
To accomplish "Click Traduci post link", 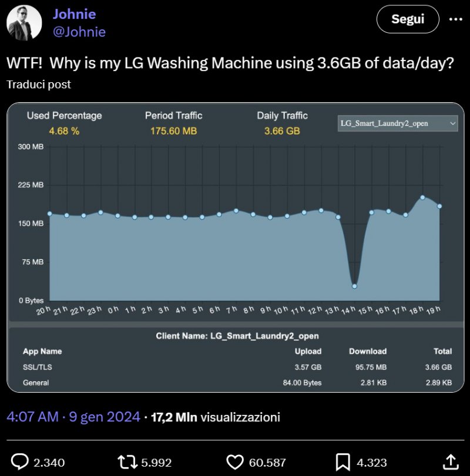I will [39, 85].
